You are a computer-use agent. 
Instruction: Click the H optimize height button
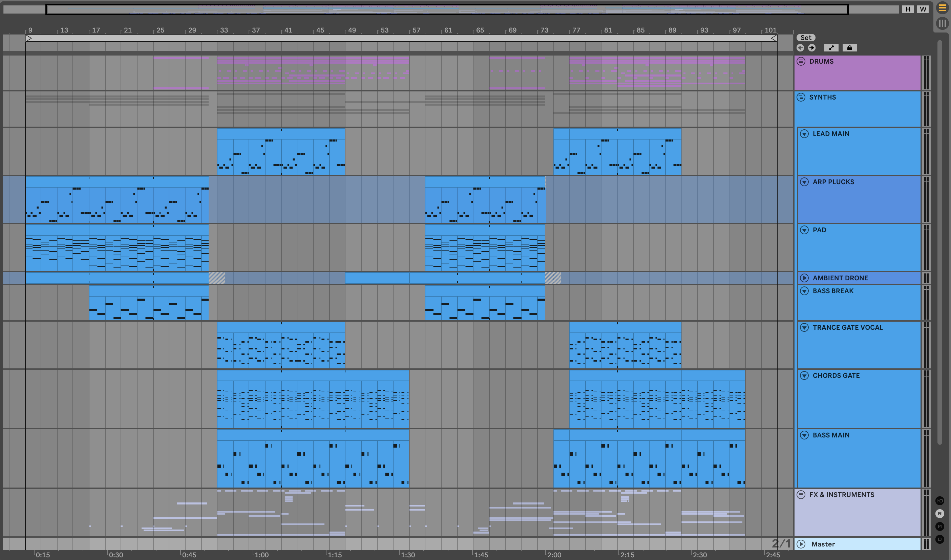click(908, 9)
